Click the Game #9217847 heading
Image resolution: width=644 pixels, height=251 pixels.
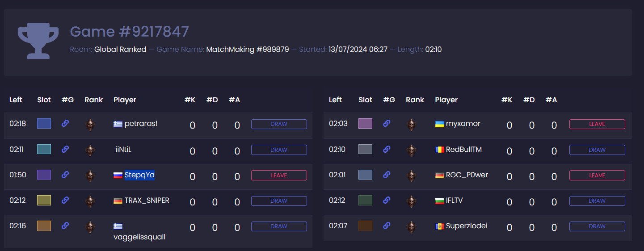130,32
